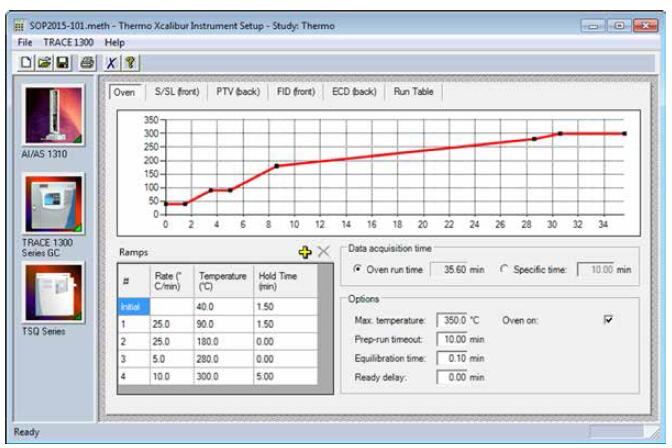Choose the Specific time radio option

pos(504,269)
